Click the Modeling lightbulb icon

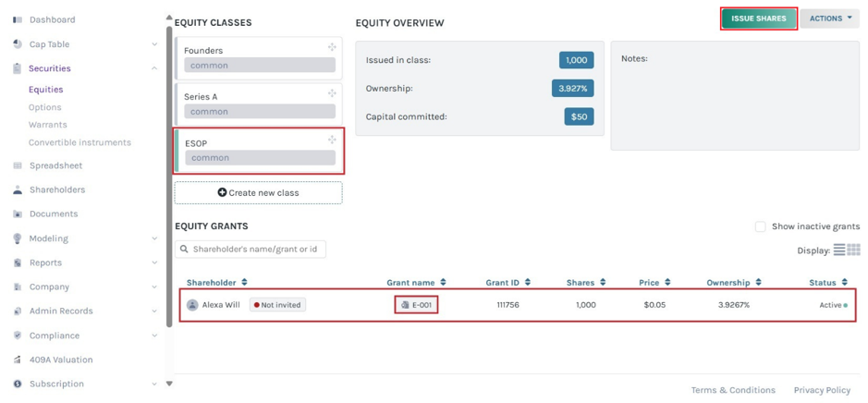point(18,238)
